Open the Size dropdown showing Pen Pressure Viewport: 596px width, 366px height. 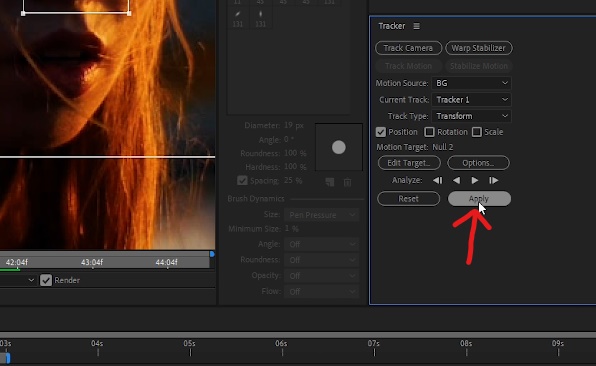[322, 215]
